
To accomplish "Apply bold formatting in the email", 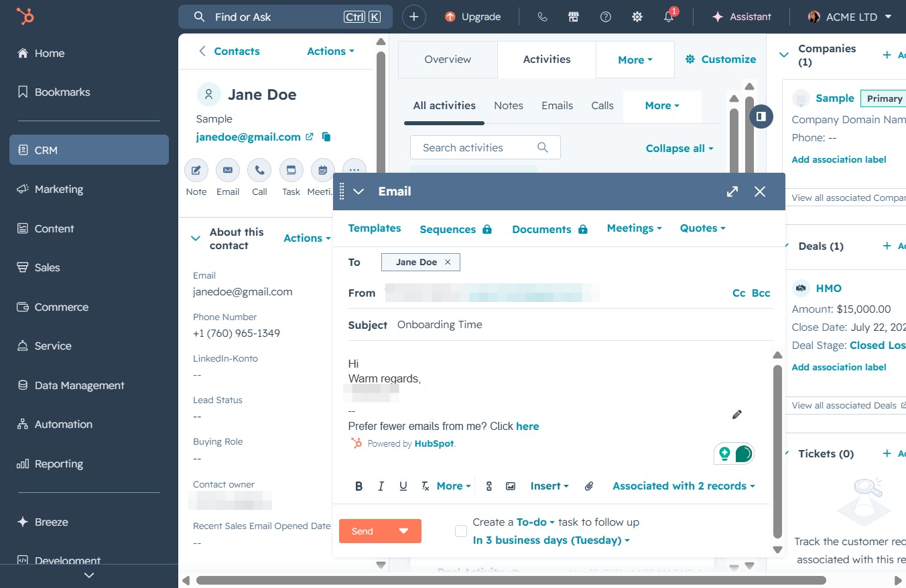I will point(359,486).
